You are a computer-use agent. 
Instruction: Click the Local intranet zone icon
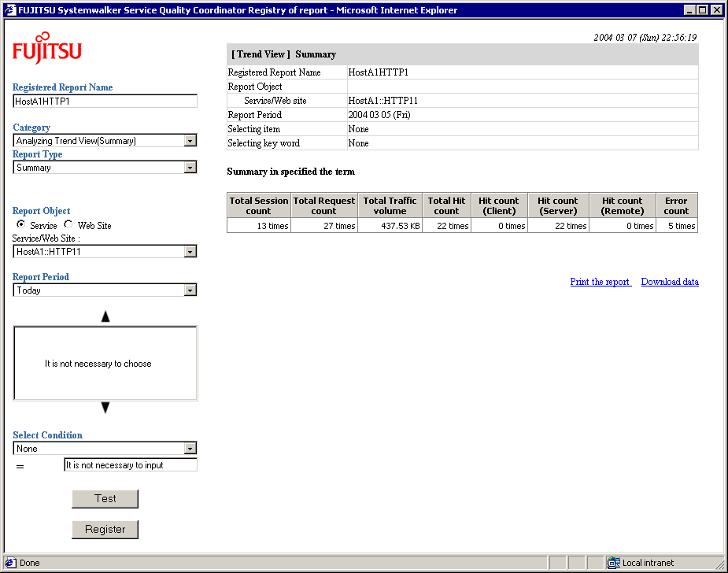click(614, 563)
